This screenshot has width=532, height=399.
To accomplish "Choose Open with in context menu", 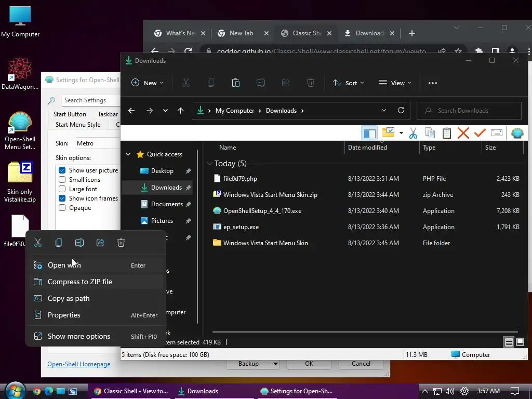I will 96,265.
